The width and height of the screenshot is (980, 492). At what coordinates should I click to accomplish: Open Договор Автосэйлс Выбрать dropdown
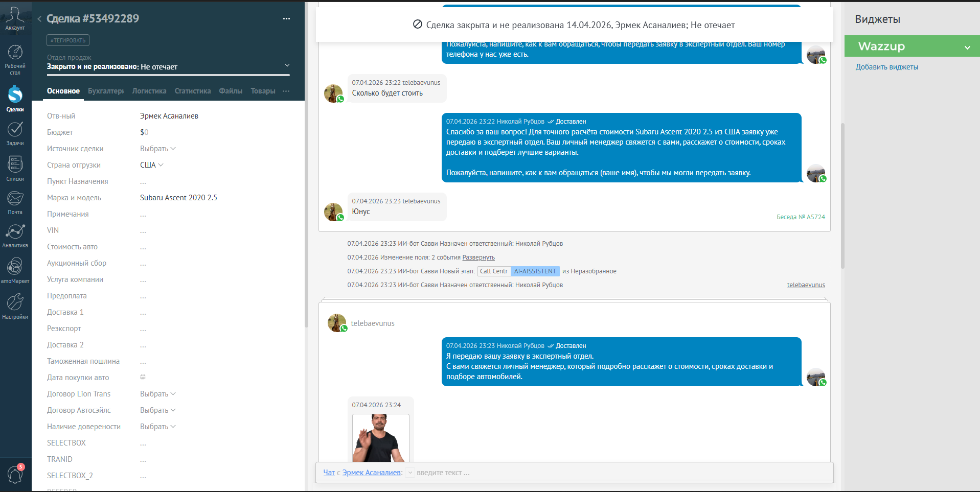157,410
